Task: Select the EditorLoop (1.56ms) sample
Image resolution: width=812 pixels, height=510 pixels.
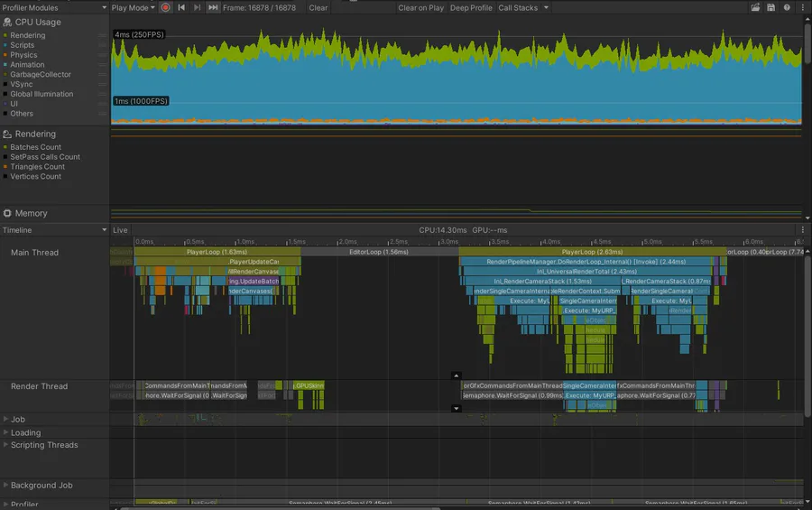Action: (379, 252)
